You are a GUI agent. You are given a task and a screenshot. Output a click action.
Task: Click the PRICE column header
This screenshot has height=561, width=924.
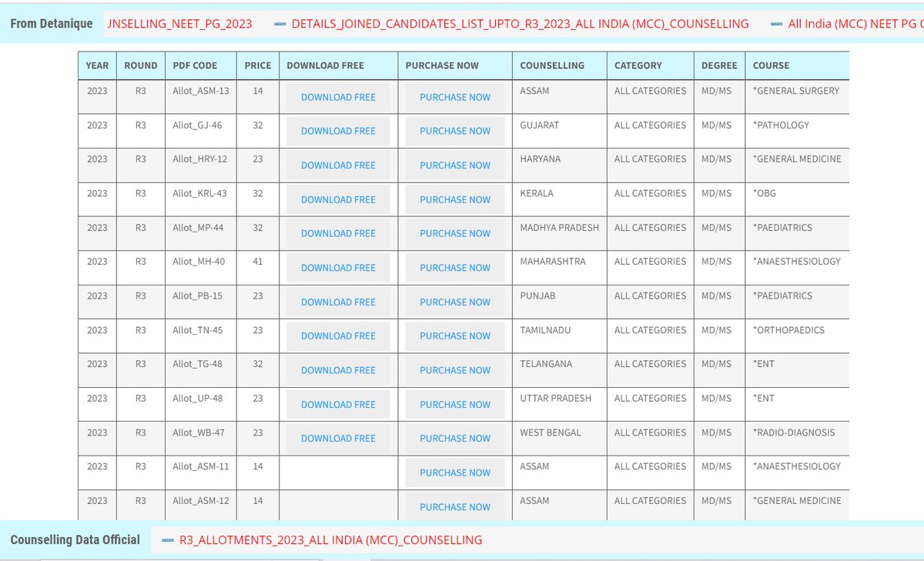tap(258, 65)
